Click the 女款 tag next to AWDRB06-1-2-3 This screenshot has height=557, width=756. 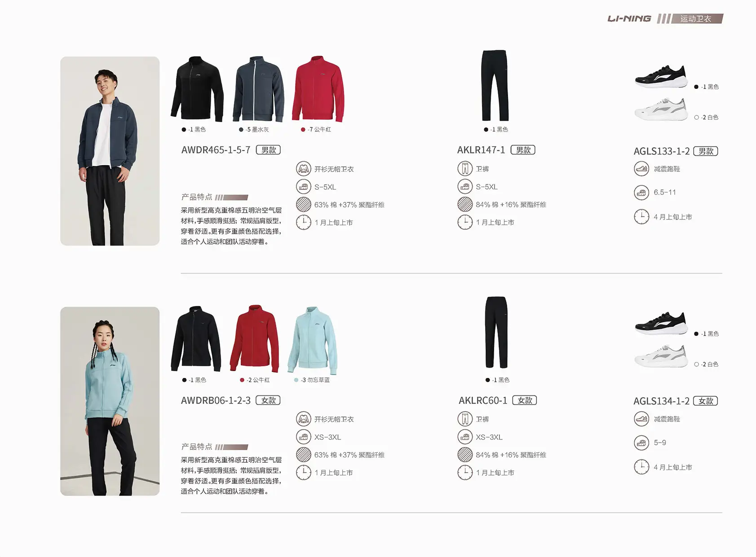pyautogui.click(x=268, y=400)
